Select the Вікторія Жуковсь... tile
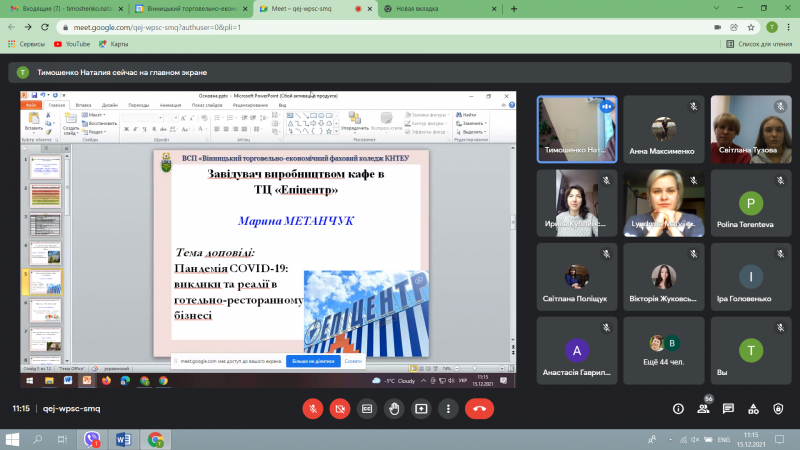The height and width of the screenshot is (450, 800). (x=664, y=277)
